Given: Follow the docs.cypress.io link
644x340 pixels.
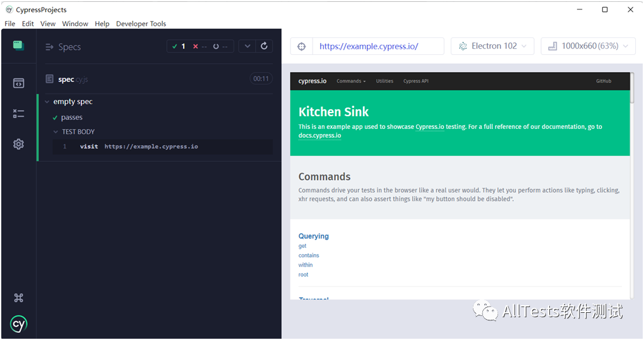Looking at the screenshot, I should tap(319, 136).
